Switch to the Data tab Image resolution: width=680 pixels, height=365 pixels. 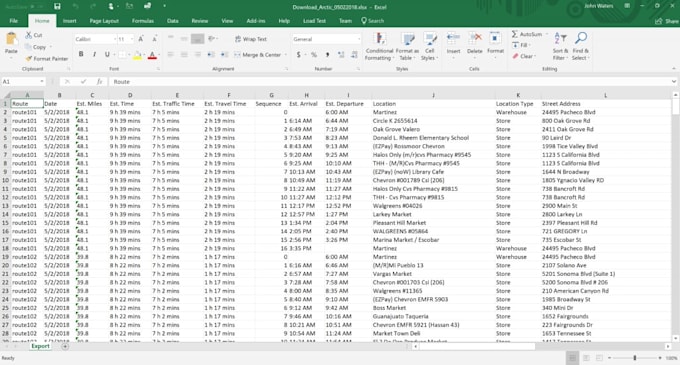[x=173, y=21]
